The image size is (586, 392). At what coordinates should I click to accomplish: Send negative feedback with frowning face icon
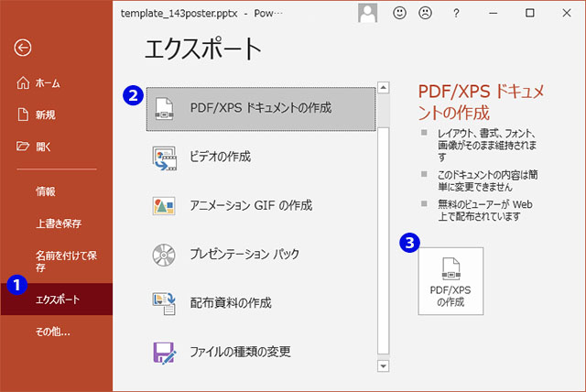[425, 13]
